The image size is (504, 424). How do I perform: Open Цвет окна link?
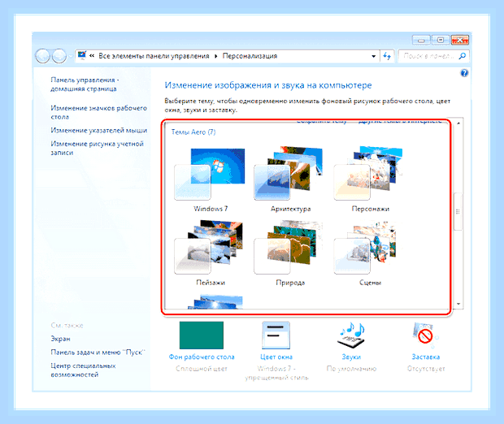click(276, 357)
